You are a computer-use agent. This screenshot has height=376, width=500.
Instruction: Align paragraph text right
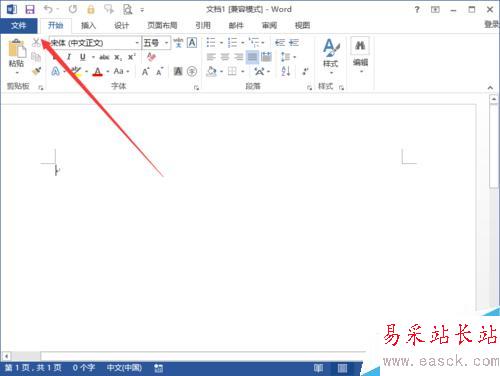[238, 57]
